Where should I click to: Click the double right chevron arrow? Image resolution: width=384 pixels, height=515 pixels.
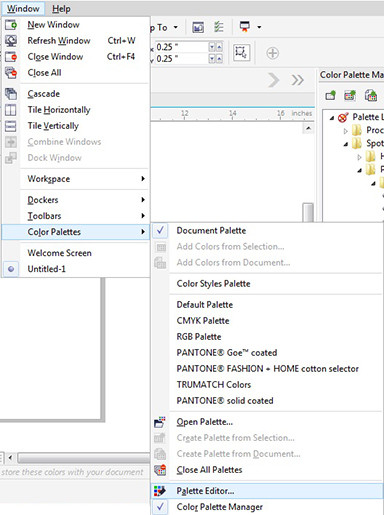coord(297,80)
